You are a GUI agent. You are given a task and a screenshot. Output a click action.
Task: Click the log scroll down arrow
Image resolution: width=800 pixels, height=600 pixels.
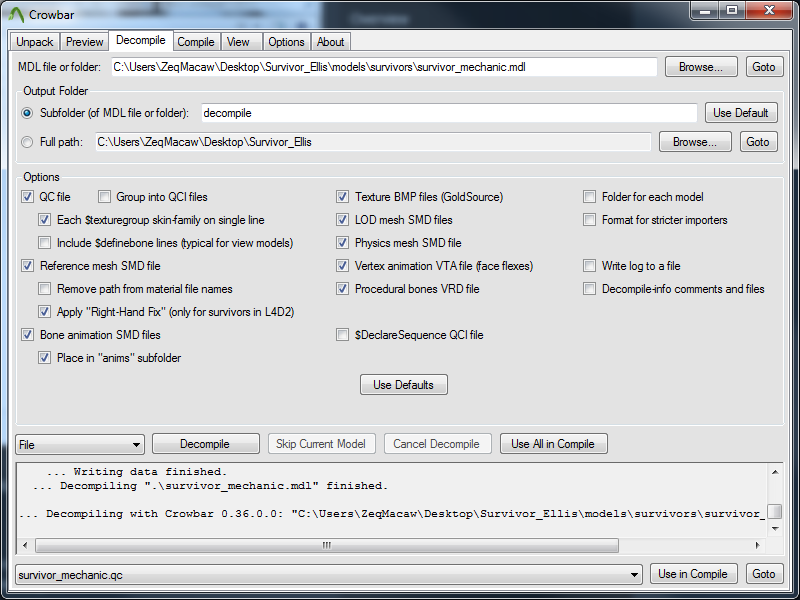[775, 529]
